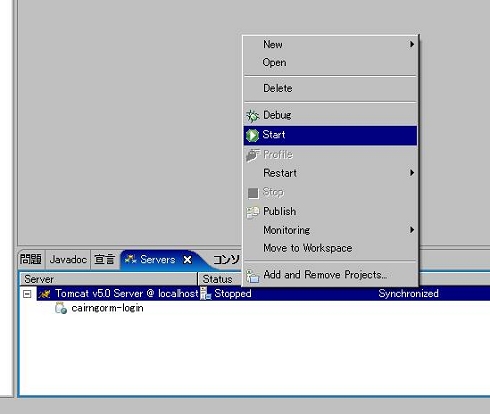The height and width of the screenshot is (414, 490).
Task: Close the Servers tab
Action: pyautogui.click(x=188, y=260)
